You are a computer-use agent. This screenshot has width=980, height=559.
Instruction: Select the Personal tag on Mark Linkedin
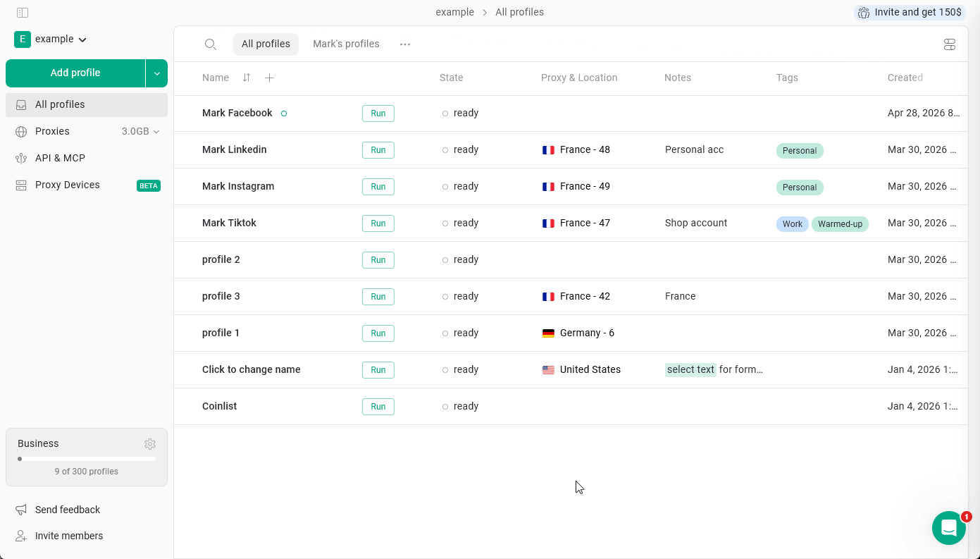pos(800,150)
